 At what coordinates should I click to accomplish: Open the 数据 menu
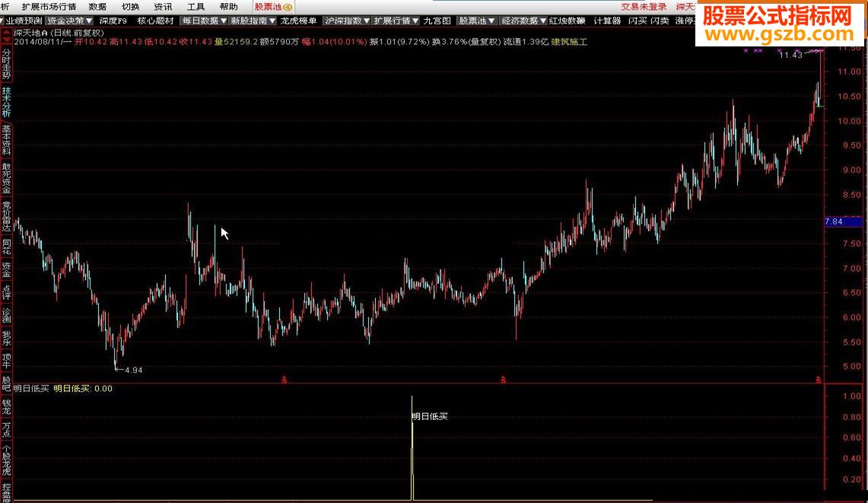click(97, 7)
